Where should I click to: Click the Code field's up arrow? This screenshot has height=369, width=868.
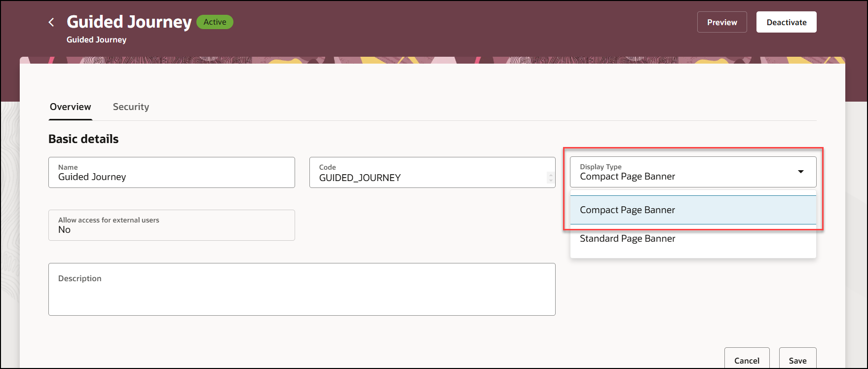[551, 175]
